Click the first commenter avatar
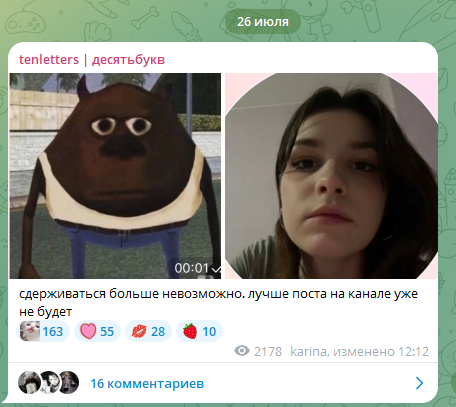456x407 pixels. tap(29, 382)
